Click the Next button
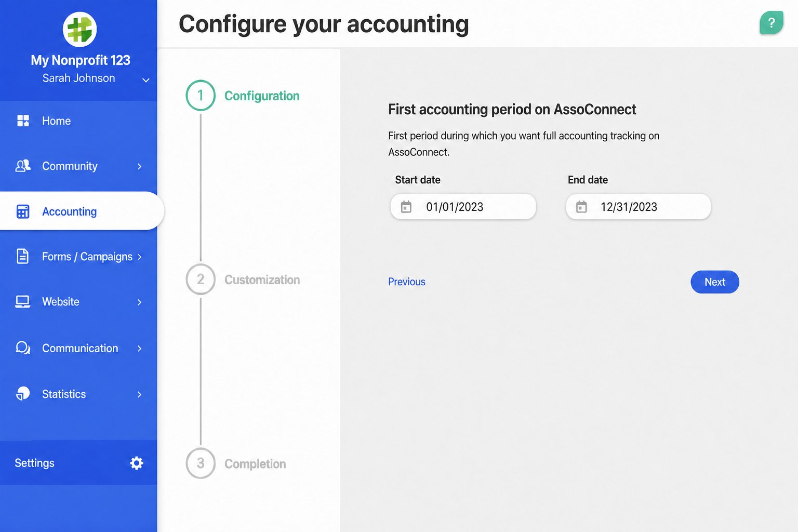This screenshot has width=798, height=532. tap(715, 282)
